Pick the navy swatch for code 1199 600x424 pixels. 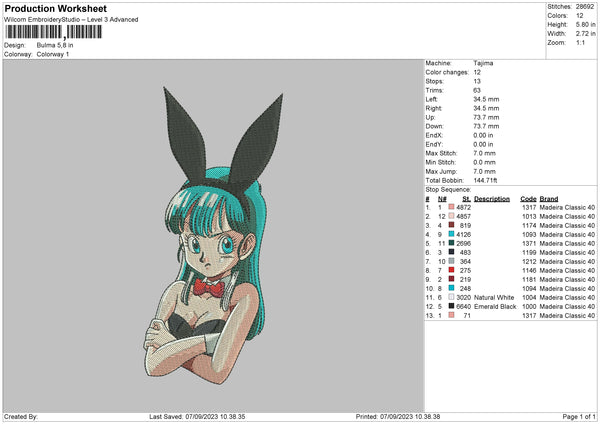451,252
